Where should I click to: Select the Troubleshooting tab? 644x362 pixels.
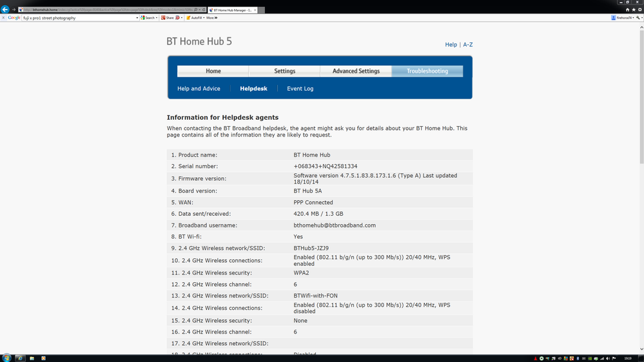[427, 71]
